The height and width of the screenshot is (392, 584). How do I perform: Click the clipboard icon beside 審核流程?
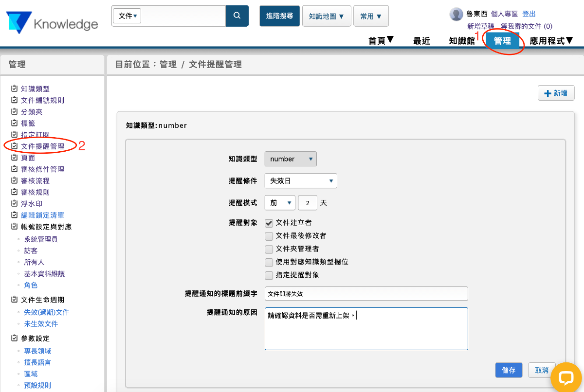15,180
